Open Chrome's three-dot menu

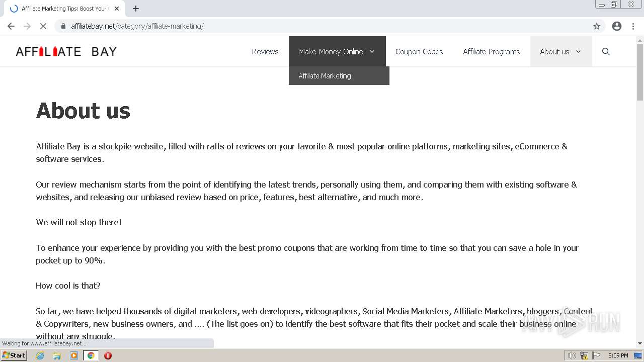[x=632, y=26]
